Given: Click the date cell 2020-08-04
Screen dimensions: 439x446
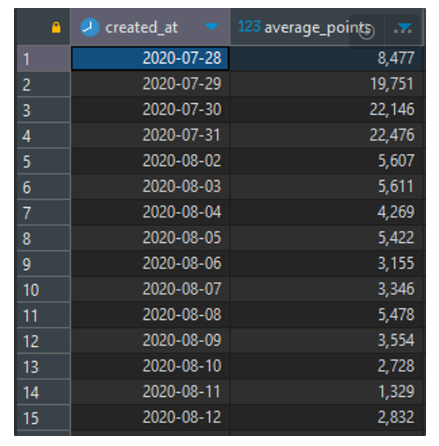Looking at the screenshot, I should (150, 212).
